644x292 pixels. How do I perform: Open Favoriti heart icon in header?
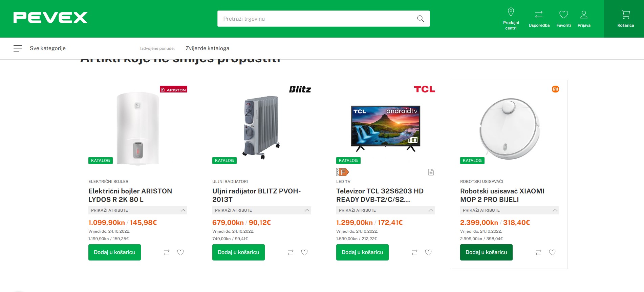[563, 18]
